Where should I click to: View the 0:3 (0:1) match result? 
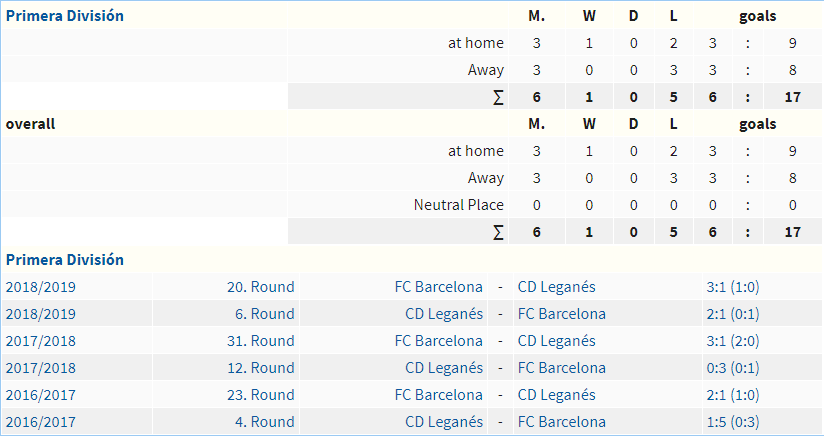tap(733, 368)
